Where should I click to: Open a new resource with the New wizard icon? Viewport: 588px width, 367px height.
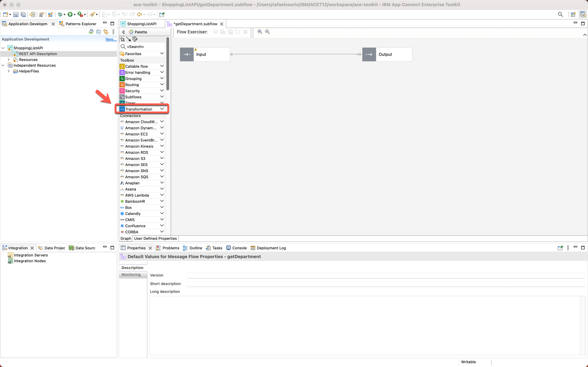click(x=5, y=14)
